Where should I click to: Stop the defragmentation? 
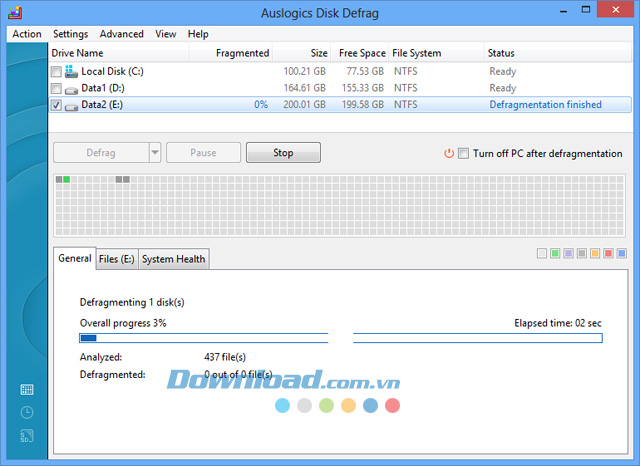point(283,153)
